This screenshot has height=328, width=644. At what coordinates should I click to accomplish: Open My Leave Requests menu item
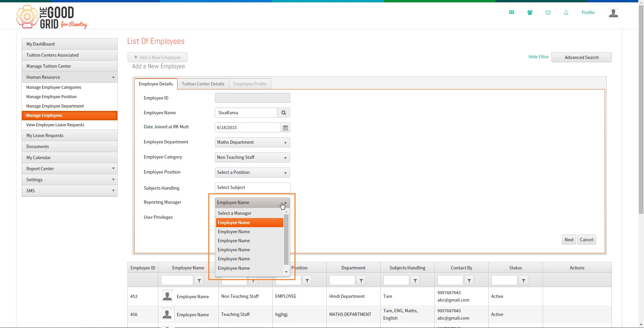pos(69,135)
